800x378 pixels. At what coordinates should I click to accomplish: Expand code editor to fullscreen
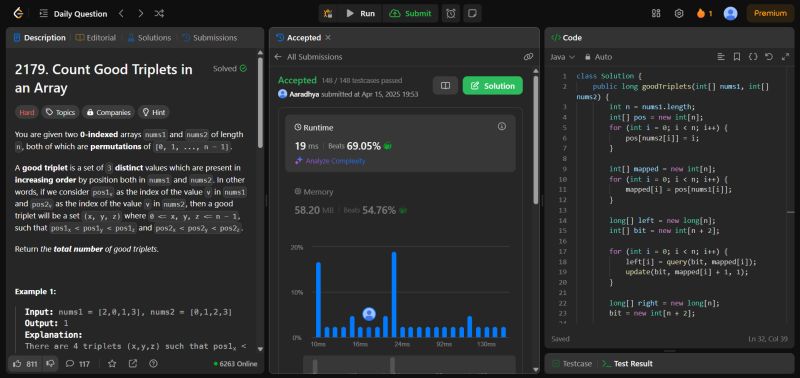[x=785, y=57]
